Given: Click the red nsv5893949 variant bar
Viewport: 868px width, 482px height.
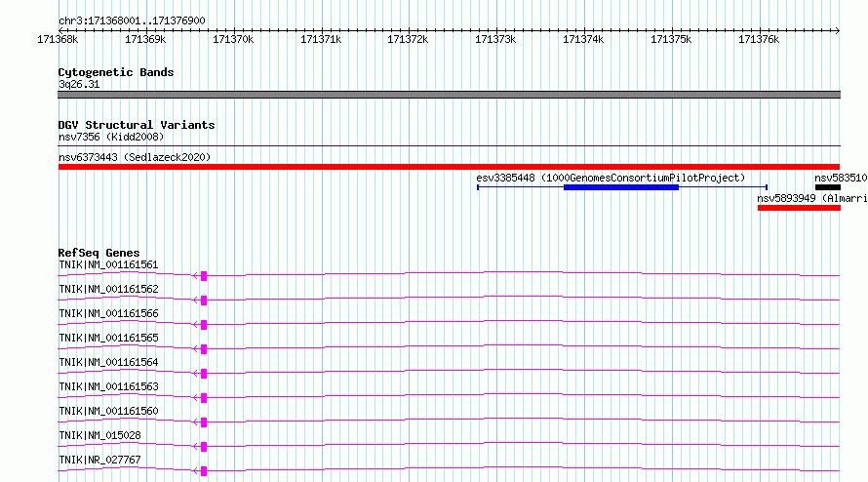Looking at the screenshot, I should [x=799, y=208].
